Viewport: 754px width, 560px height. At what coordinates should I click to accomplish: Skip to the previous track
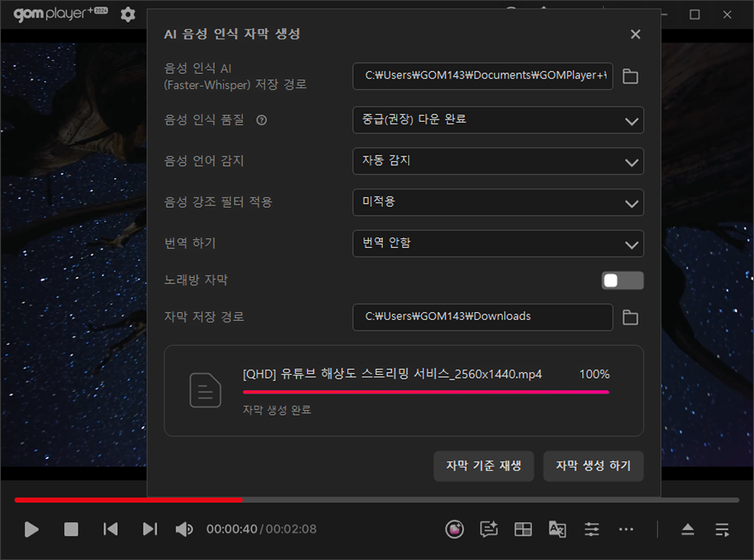(x=111, y=529)
